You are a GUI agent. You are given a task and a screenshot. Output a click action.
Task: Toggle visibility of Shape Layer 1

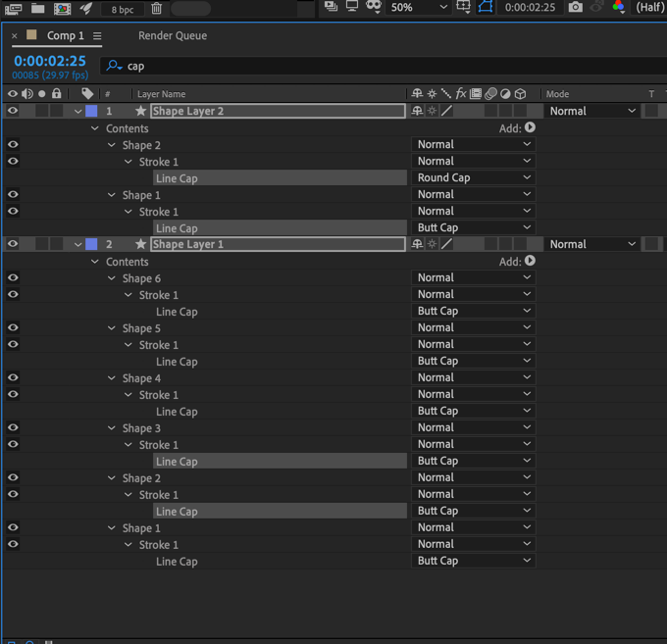pyautogui.click(x=13, y=244)
